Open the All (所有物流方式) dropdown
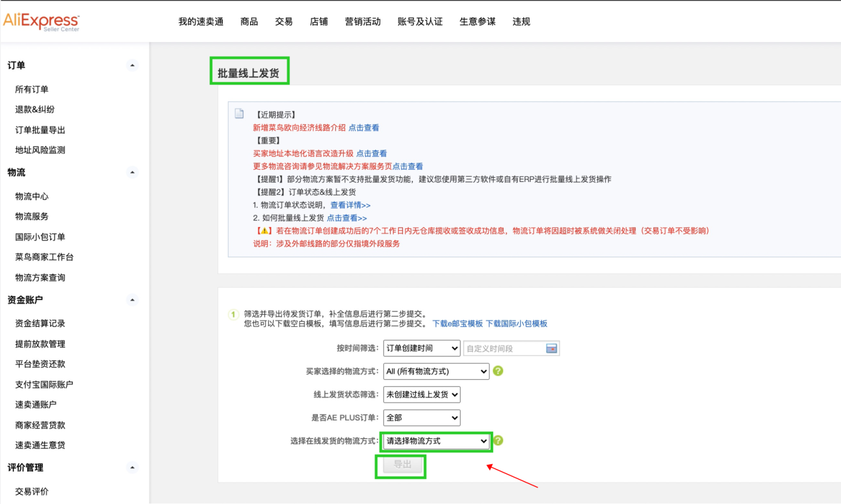Image resolution: width=841 pixels, height=504 pixels. tap(436, 371)
